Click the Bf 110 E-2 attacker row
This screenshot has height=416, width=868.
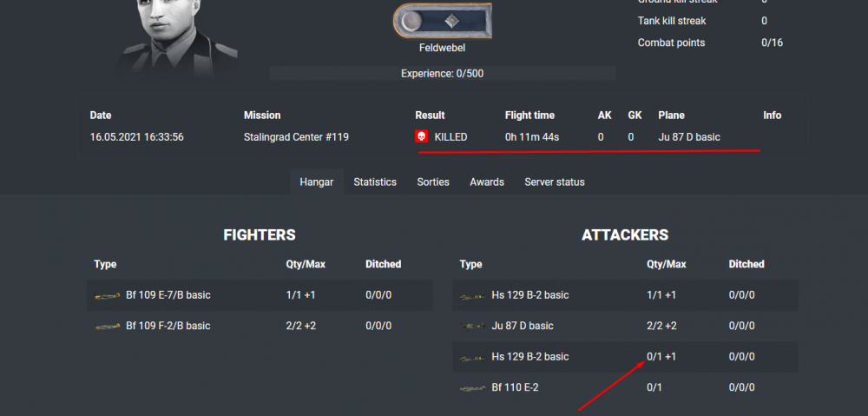625,387
